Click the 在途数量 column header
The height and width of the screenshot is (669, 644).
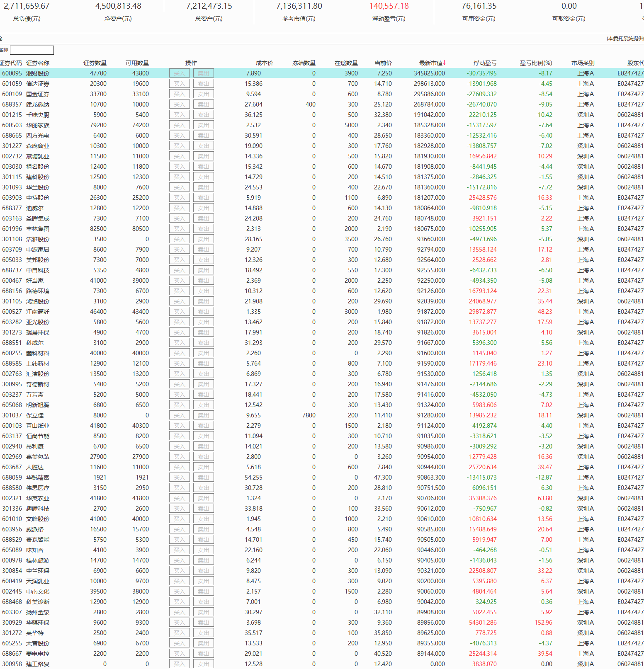(x=346, y=63)
